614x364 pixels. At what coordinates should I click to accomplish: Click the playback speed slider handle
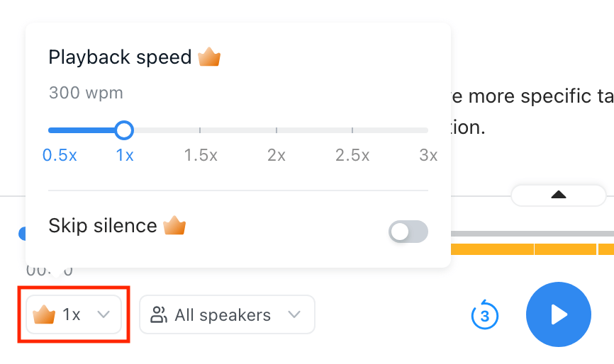tap(124, 130)
